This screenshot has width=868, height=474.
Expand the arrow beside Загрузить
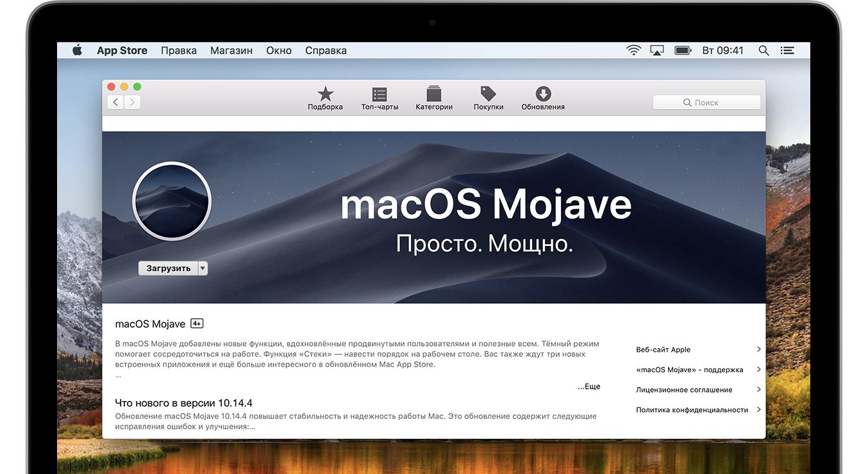click(x=203, y=268)
